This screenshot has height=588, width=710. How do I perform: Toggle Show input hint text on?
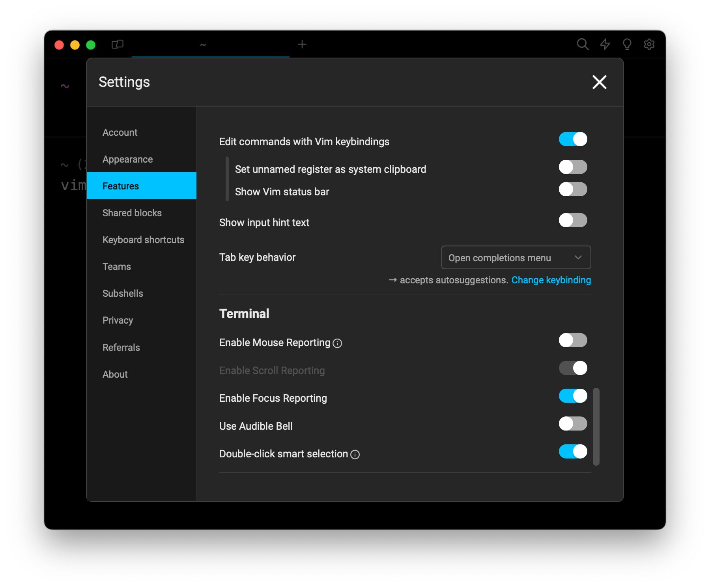(573, 220)
